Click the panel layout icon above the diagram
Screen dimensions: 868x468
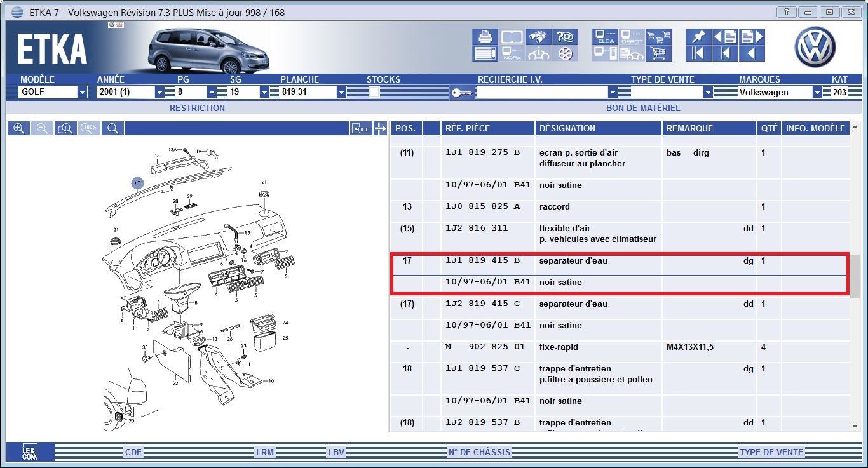360,128
